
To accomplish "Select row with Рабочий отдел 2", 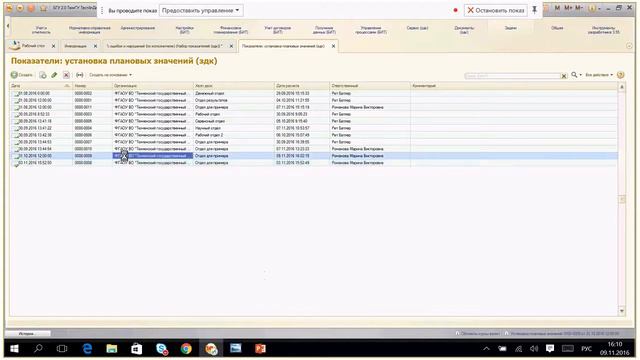I will (313, 135).
